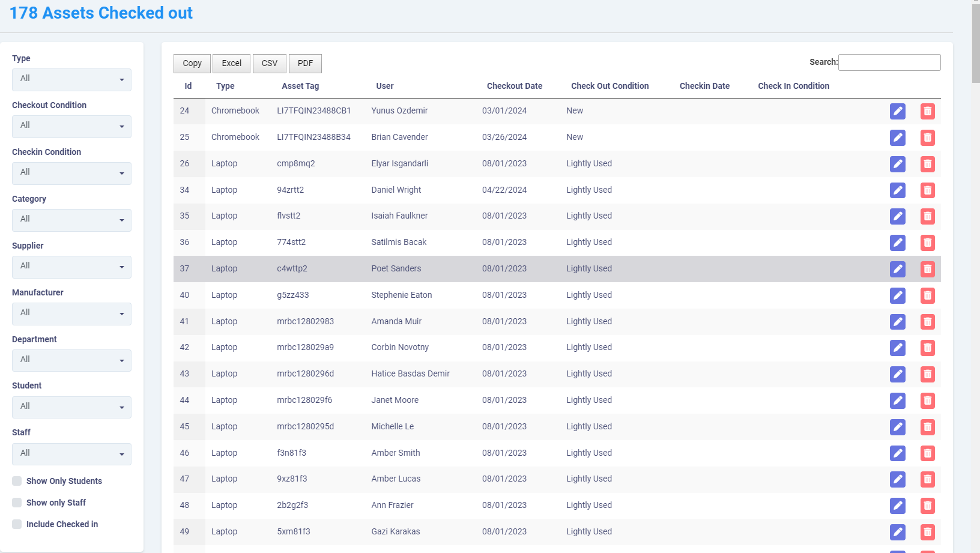
Task: Delete the Yunus Ozdemir checkout record
Action: [928, 111]
